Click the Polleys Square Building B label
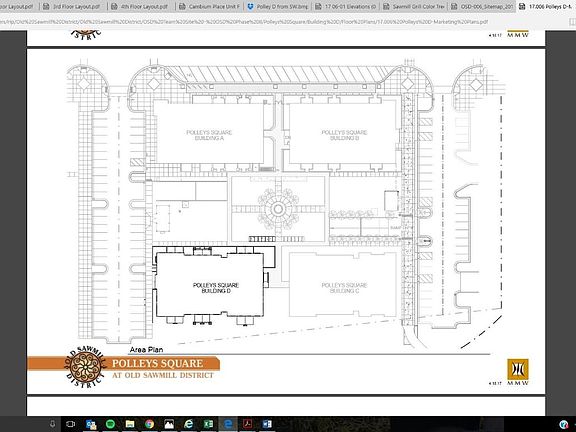Screen dimensions: 576x432 pyautogui.click(x=344, y=135)
